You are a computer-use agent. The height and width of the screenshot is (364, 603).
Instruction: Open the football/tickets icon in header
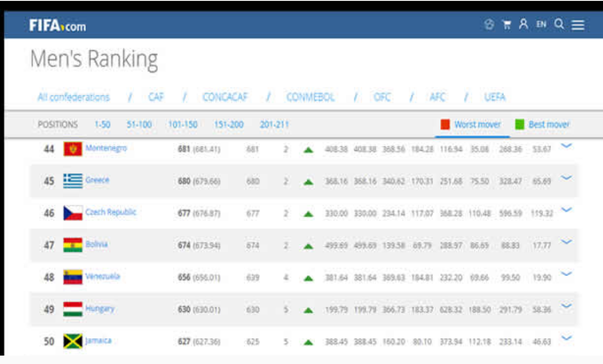click(489, 24)
